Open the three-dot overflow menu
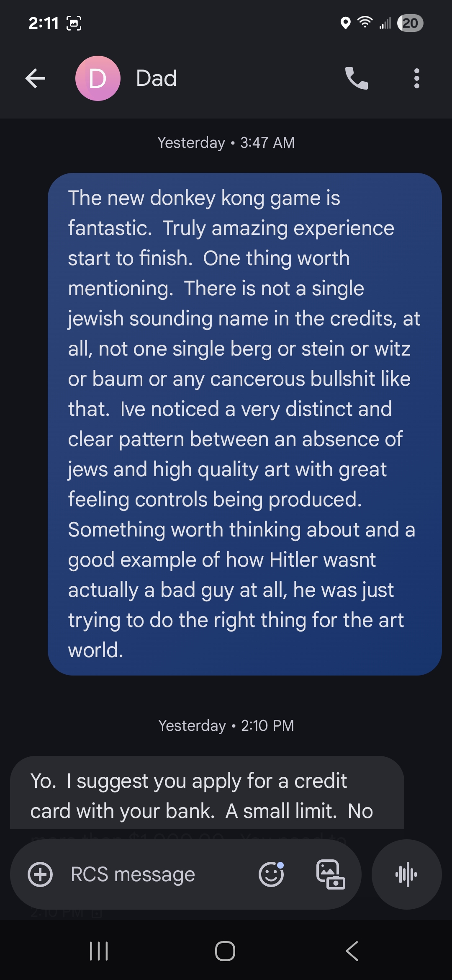452x980 pixels. [416, 78]
